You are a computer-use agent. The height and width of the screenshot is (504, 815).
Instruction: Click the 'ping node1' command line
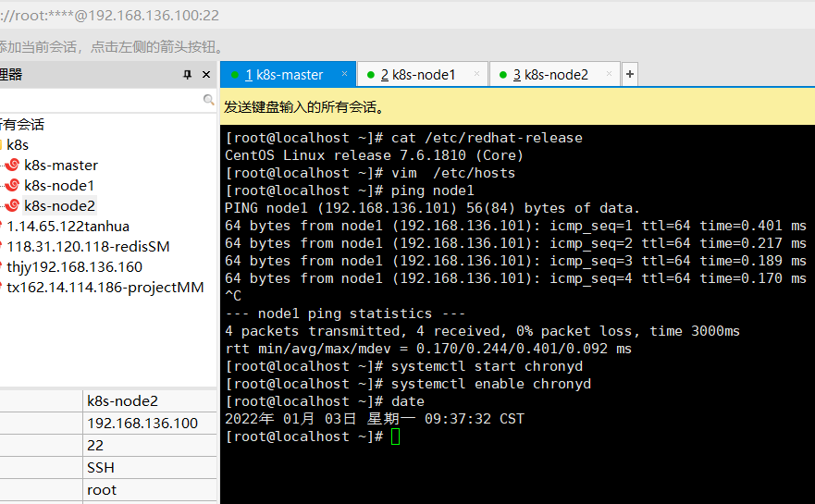coord(350,191)
